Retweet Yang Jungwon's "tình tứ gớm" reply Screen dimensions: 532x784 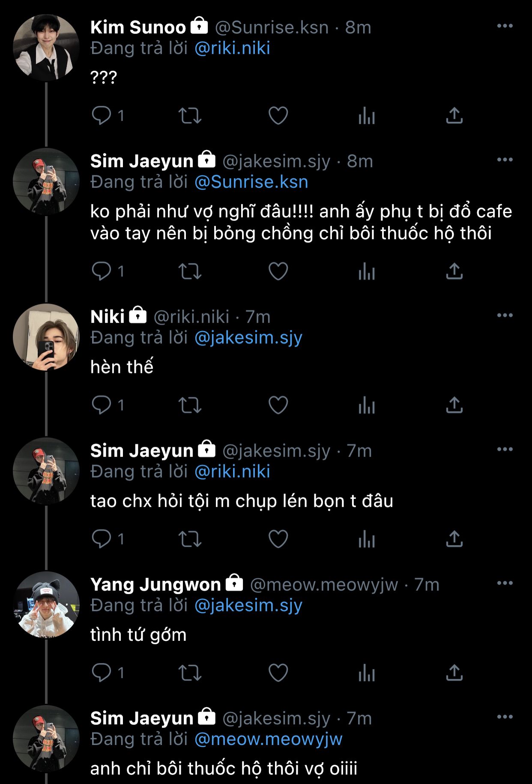coord(190,673)
